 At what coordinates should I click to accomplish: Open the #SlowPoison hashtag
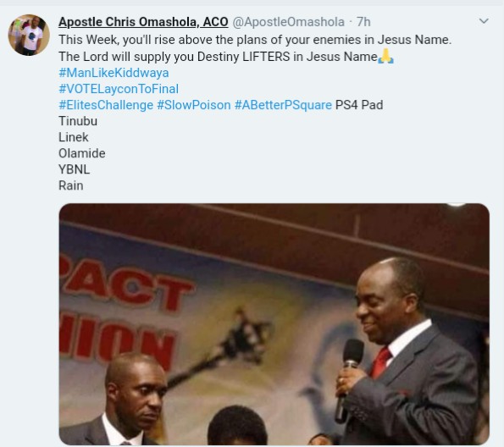pos(194,105)
